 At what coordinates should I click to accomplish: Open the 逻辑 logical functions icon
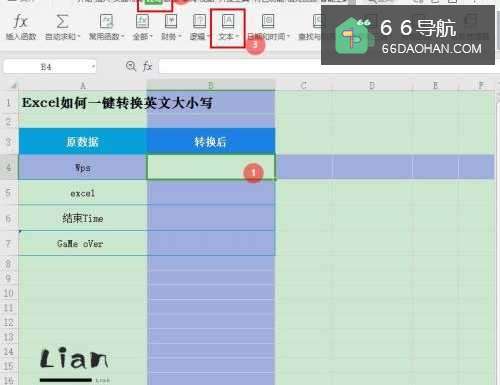tap(199, 22)
